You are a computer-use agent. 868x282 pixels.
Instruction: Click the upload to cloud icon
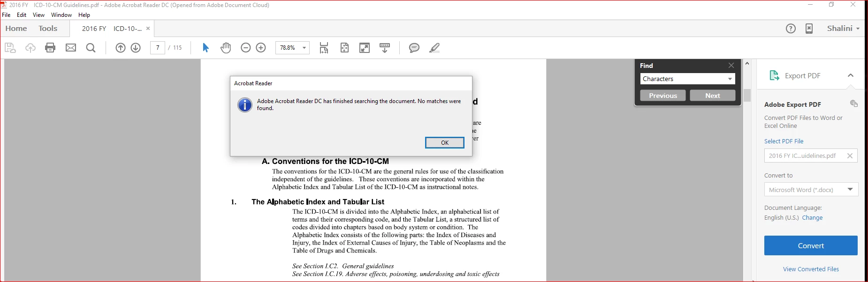(x=30, y=48)
